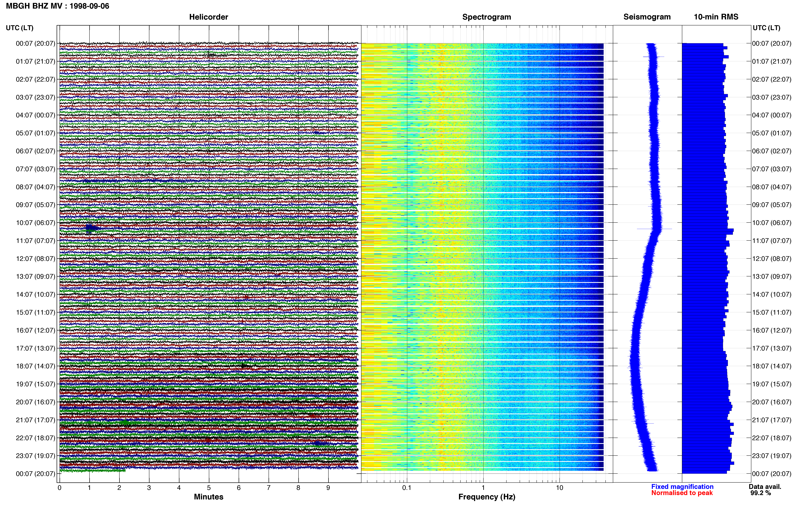Select left time label '18:07 (14:07)'
812x508 pixels.
coord(35,366)
